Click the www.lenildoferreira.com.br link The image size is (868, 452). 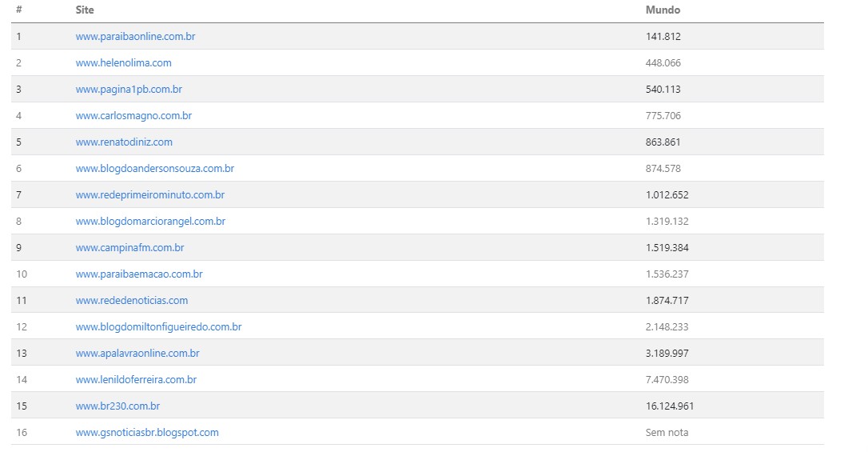pyautogui.click(x=136, y=380)
